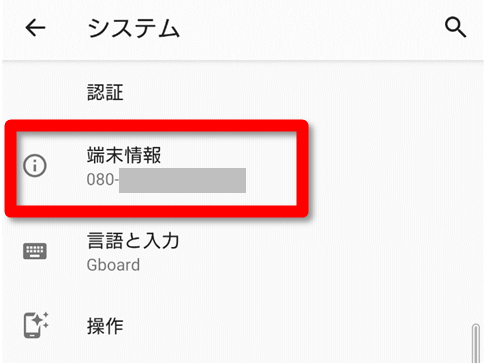Click the gray redacted number block

coord(182,180)
